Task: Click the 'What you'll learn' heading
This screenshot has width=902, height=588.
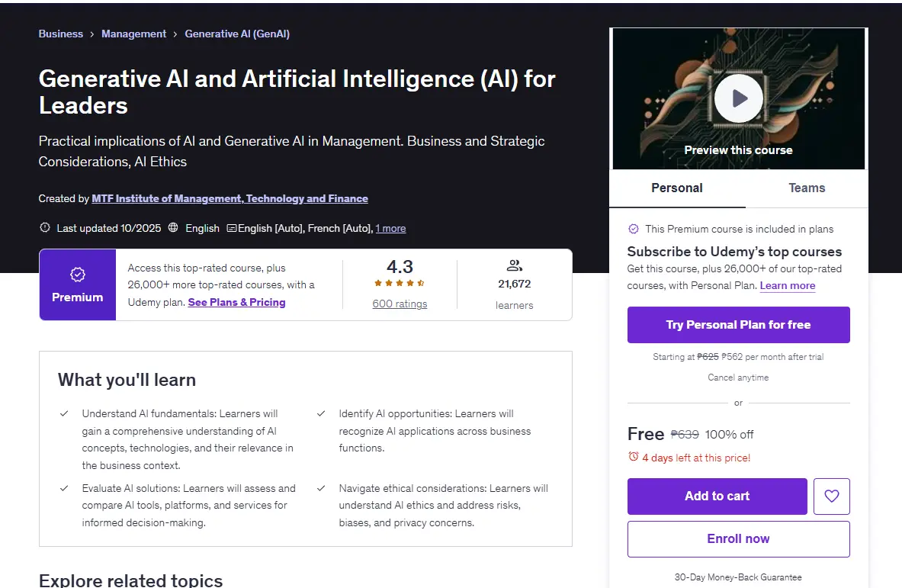Action: coord(127,380)
